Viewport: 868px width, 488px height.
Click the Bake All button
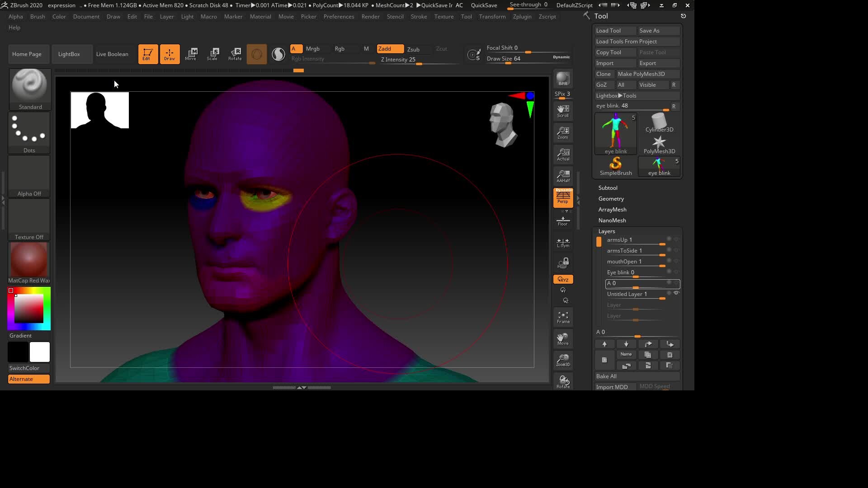637,376
